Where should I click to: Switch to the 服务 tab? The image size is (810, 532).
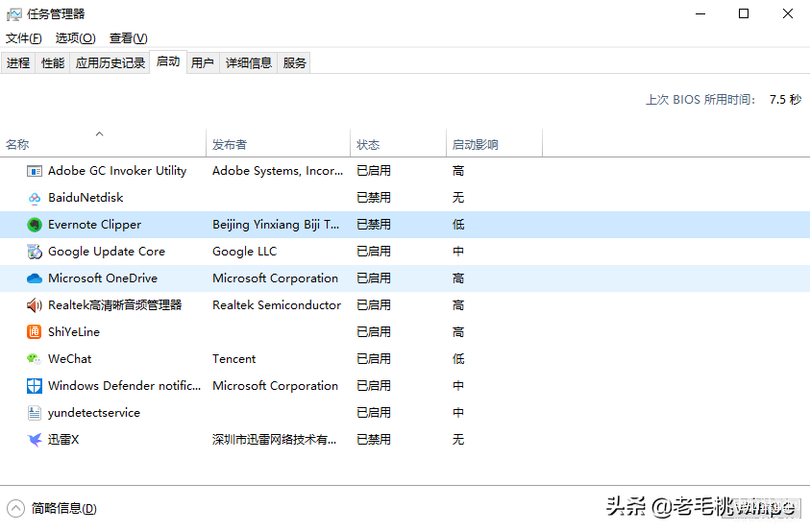(294, 63)
